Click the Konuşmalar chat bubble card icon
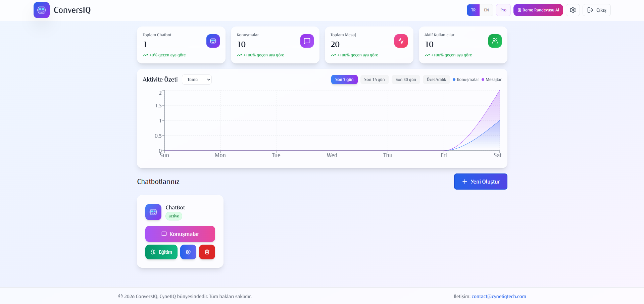This screenshot has width=644, height=304. [x=307, y=41]
